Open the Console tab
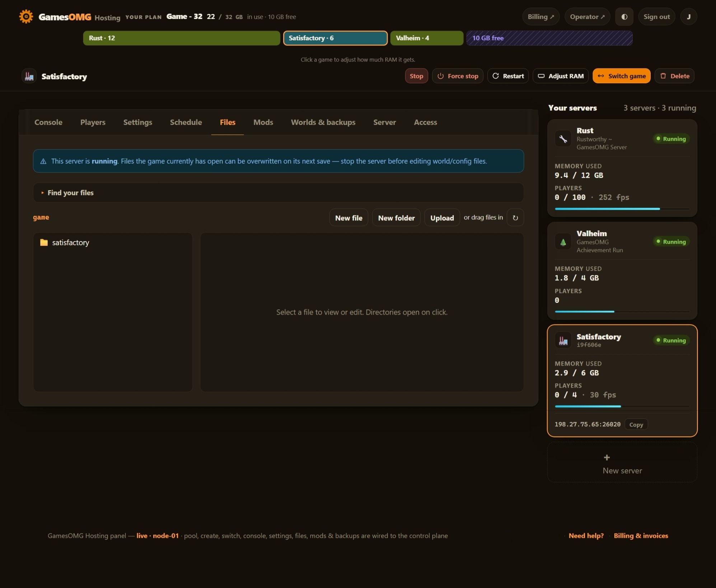Viewport: 716px width, 588px height. click(x=48, y=122)
